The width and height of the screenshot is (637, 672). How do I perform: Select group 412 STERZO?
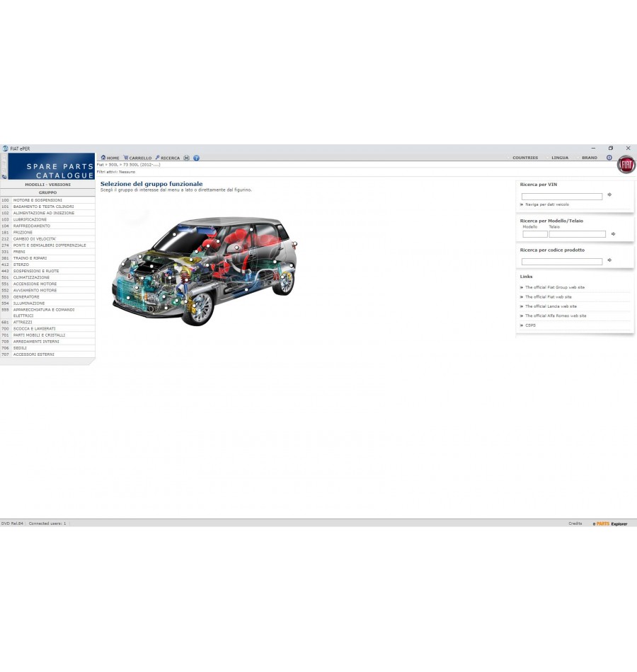[x=47, y=265]
